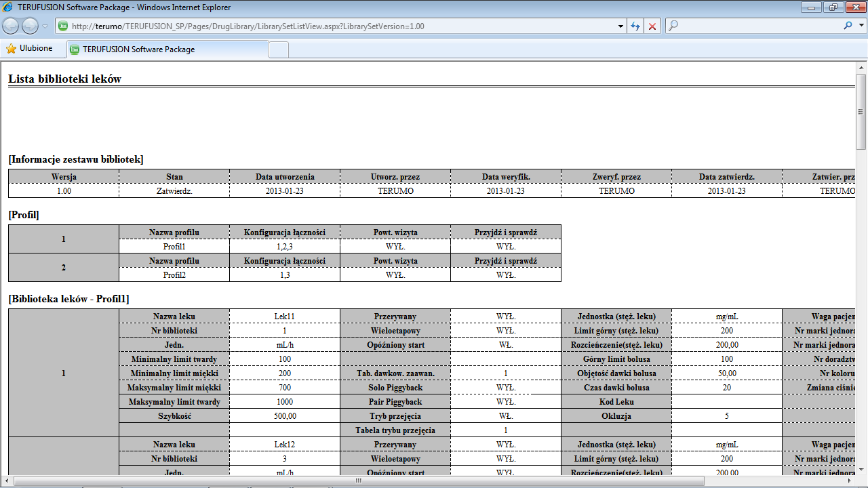Click the vertical scrollbar thumb
The width and height of the screenshot is (868, 488).
click(861, 112)
